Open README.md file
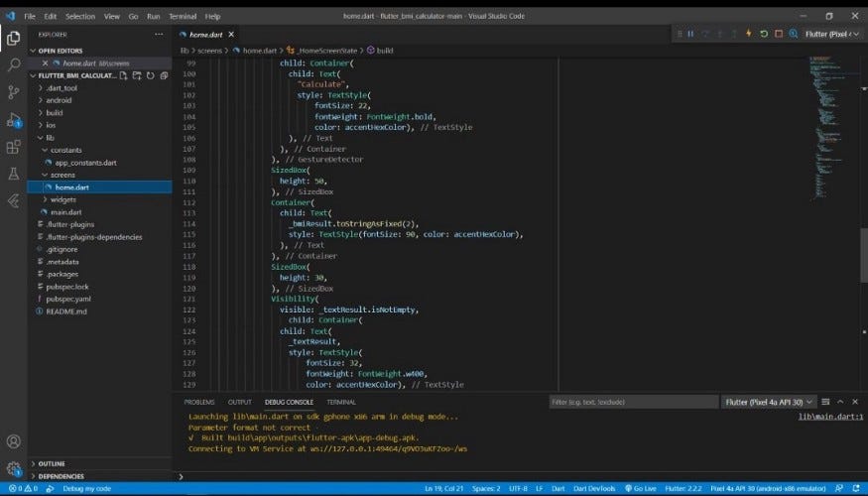This screenshot has height=496, width=868. pyautogui.click(x=66, y=311)
